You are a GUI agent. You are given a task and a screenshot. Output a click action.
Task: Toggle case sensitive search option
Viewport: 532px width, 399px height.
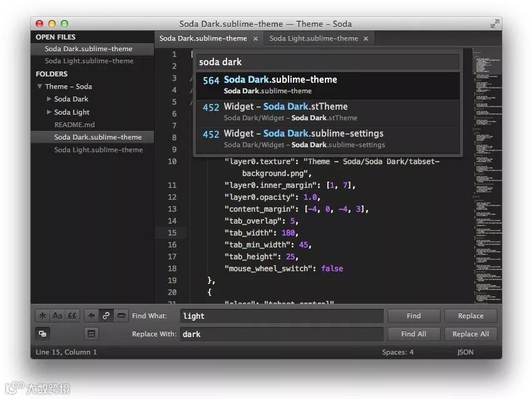click(57, 316)
